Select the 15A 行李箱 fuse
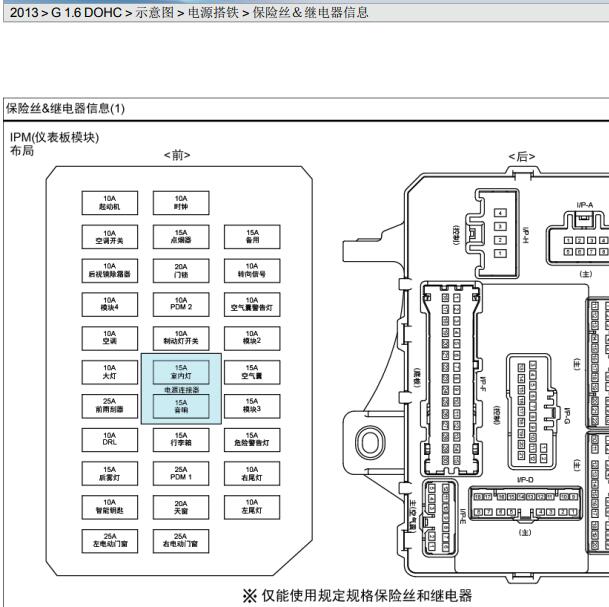This screenshot has width=609, height=607. coord(181,440)
